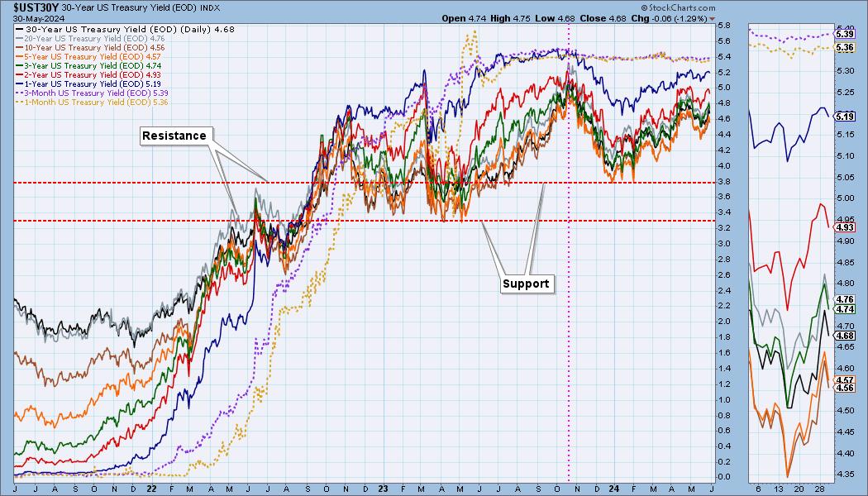Viewport: 868px width, 496px height.
Task: Click the StockCharts.com copyright text
Action: [678, 7]
